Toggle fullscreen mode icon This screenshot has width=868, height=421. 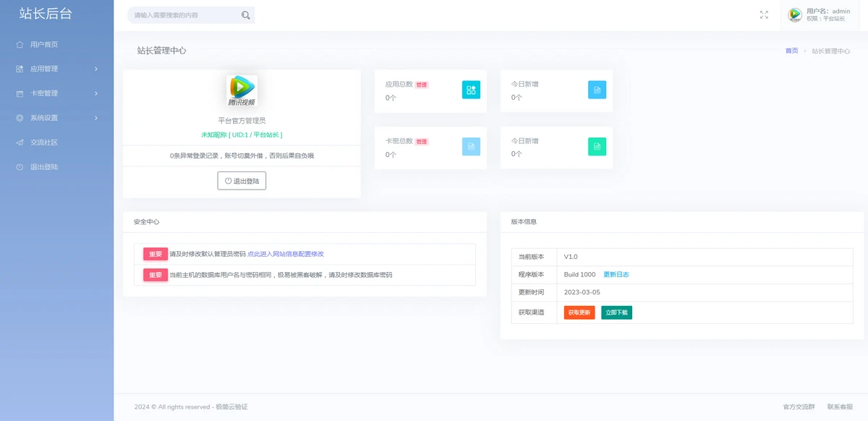click(764, 15)
